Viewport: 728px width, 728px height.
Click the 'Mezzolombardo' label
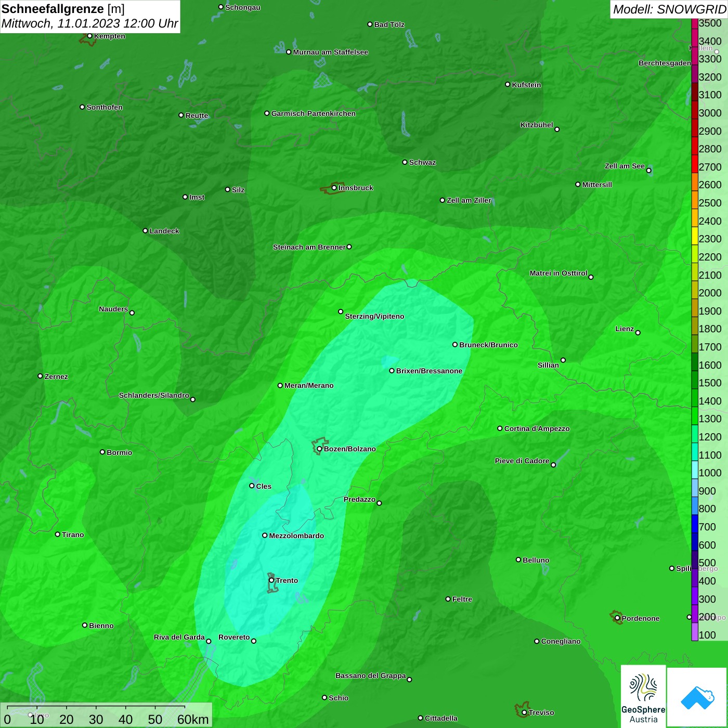pos(296,536)
